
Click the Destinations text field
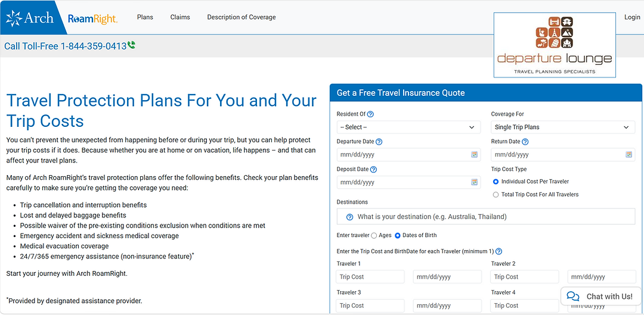486,217
